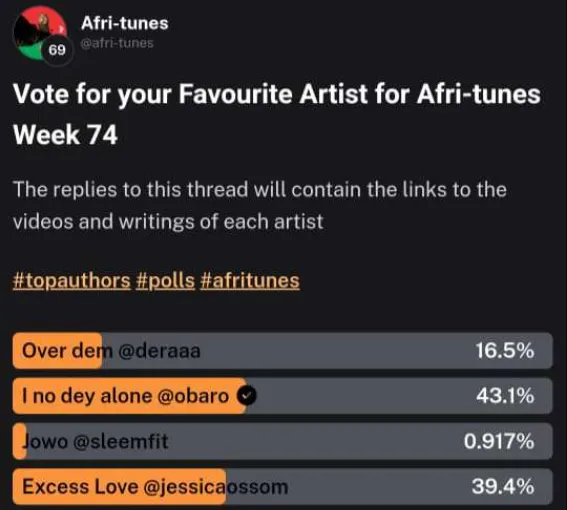Click the 0.917% result value

499,441
